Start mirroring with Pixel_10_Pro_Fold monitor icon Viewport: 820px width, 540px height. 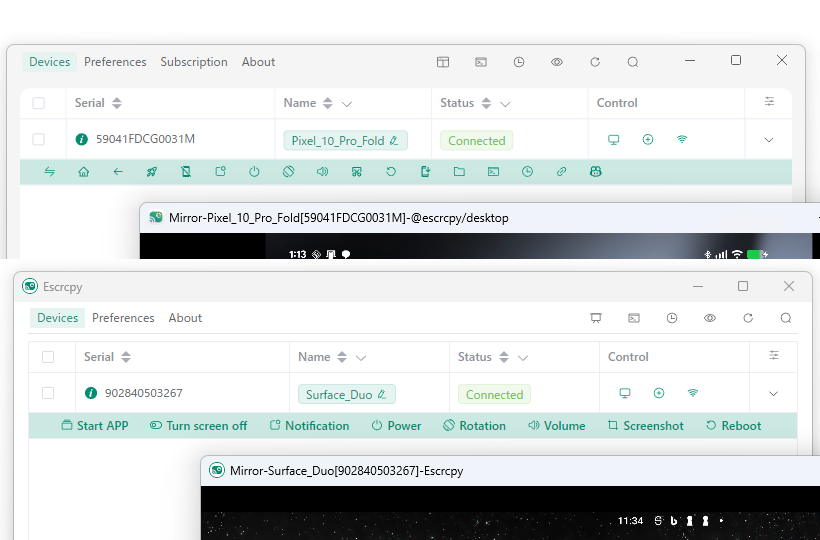coord(613,140)
